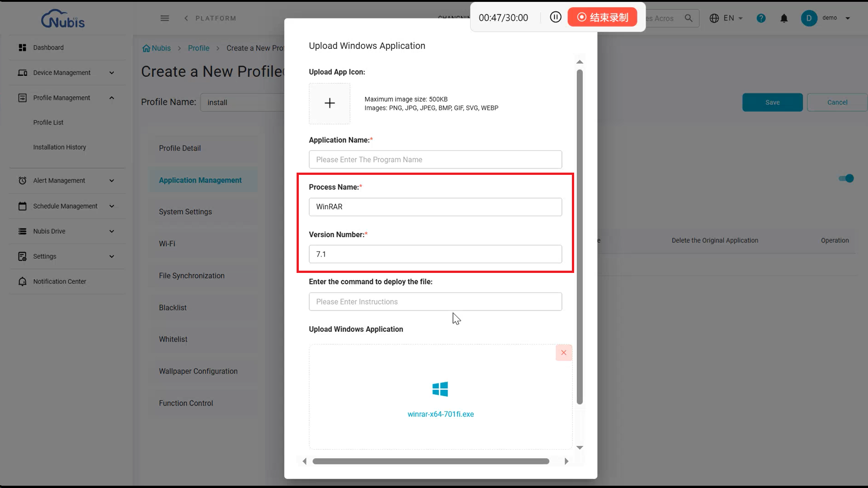The image size is (868, 488).
Task: Click the Application Name input field
Action: (x=435, y=160)
